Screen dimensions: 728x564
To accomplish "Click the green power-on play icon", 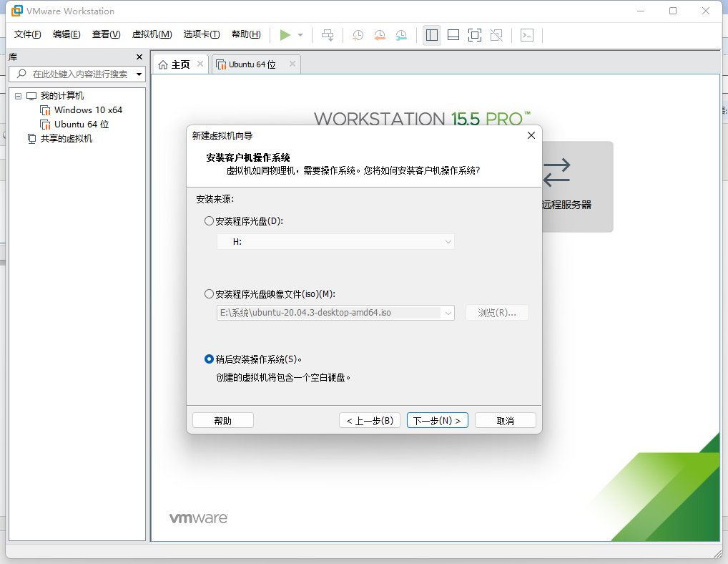I will click(285, 35).
